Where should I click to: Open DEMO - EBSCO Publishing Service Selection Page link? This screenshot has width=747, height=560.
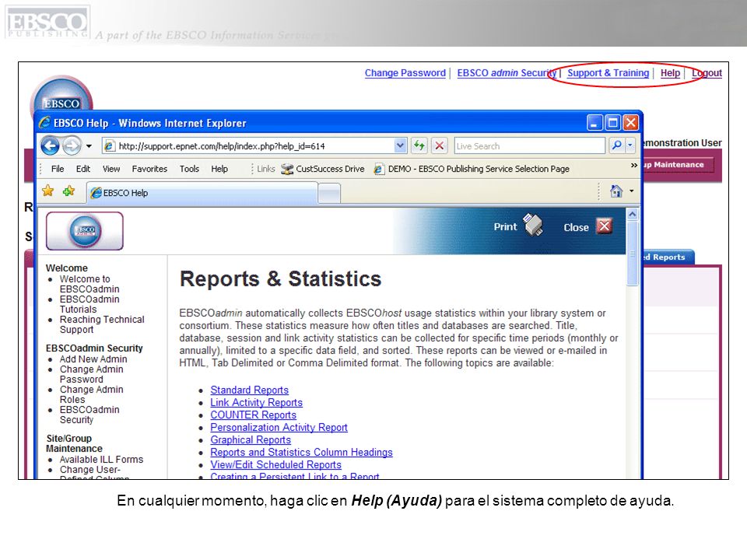(472, 169)
